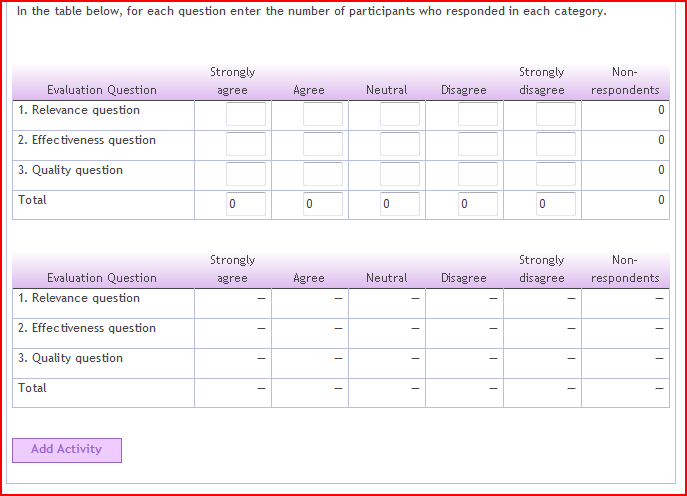Viewport: 687px width, 496px height.
Task: Click '1. Relevance question' in the lower table
Action: pos(79,298)
